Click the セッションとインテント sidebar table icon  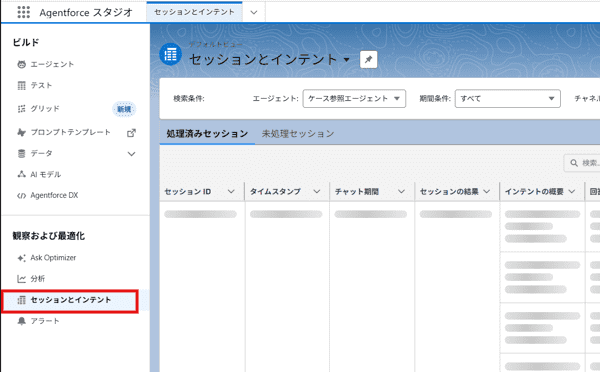tap(21, 300)
